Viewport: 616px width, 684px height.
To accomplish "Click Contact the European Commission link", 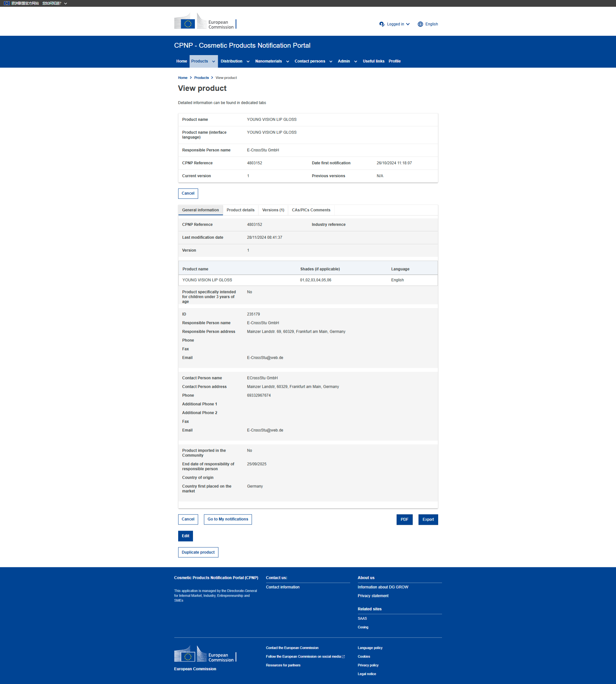I will point(292,648).
